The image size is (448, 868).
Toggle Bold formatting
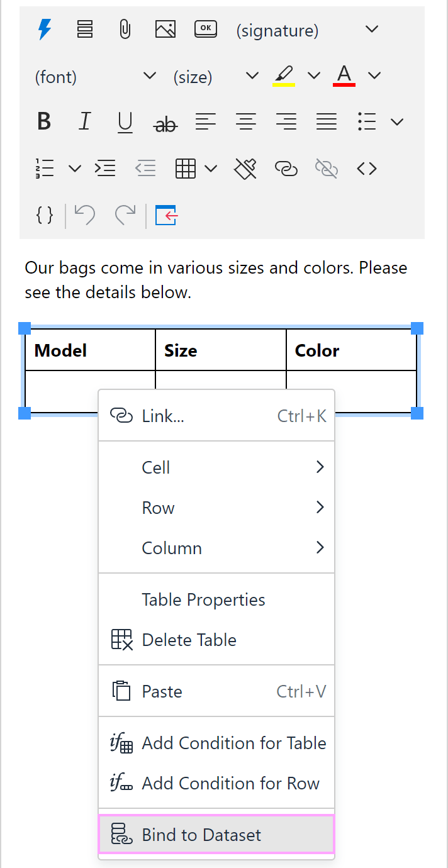44,121
